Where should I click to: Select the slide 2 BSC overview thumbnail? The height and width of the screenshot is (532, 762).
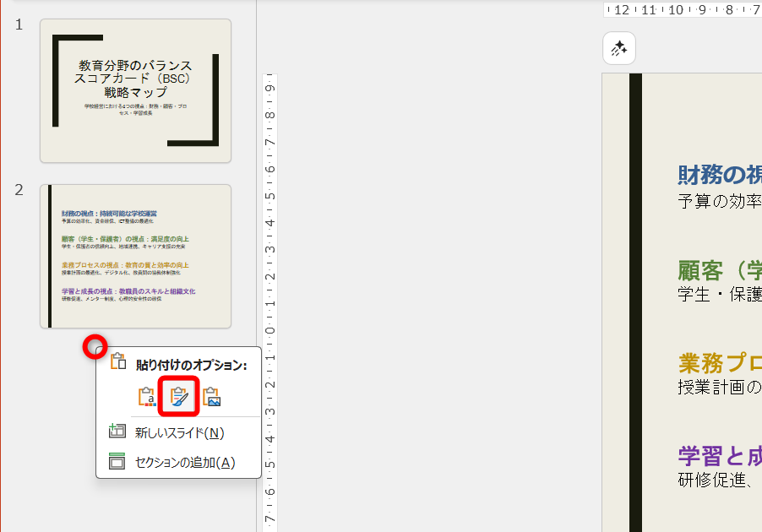[x=135, y=253]
